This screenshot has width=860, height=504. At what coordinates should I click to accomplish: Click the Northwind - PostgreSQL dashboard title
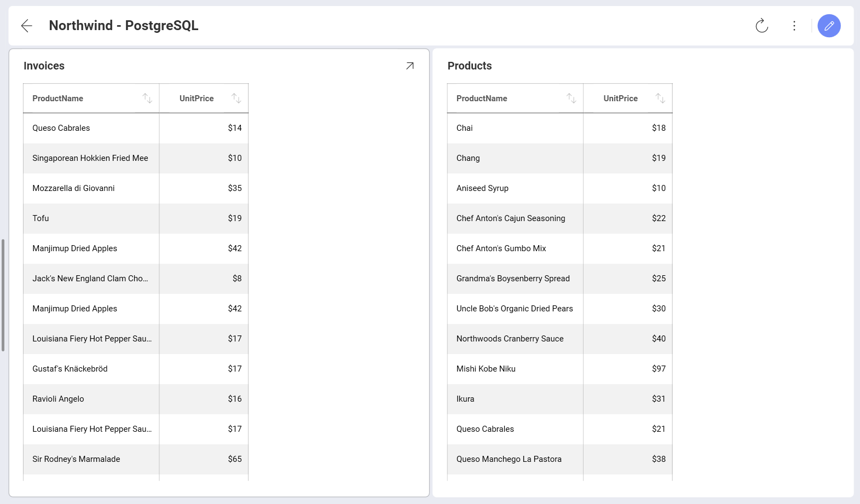point(124,26)
